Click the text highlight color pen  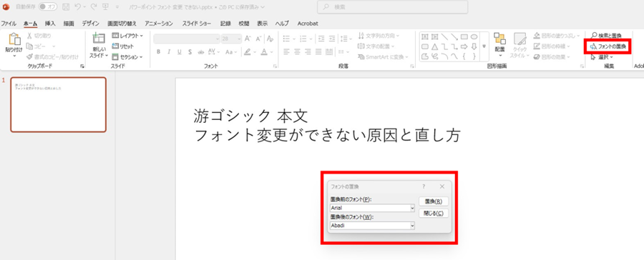(x=248, y=52)
